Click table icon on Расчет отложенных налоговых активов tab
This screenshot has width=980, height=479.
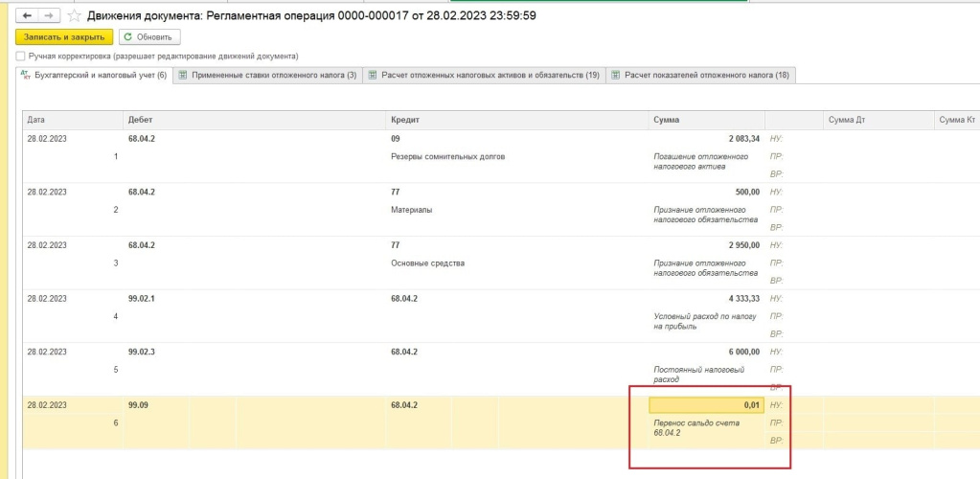(372, 75)
